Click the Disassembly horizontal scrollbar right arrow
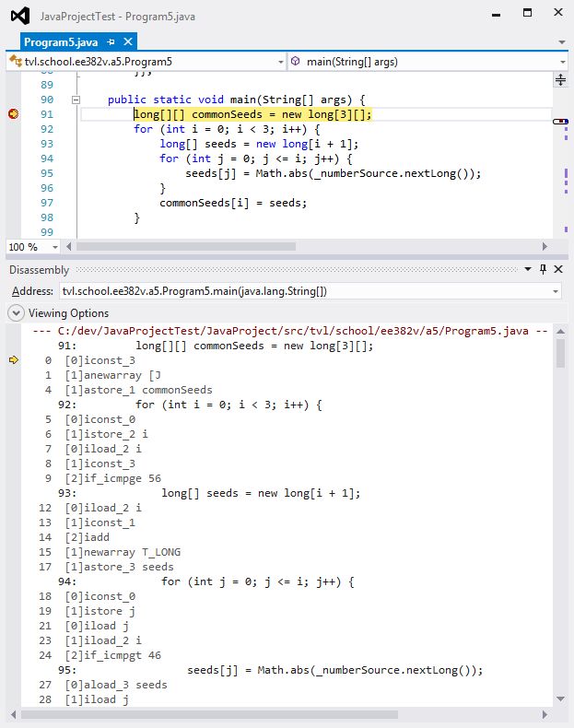 coord(545,714)
